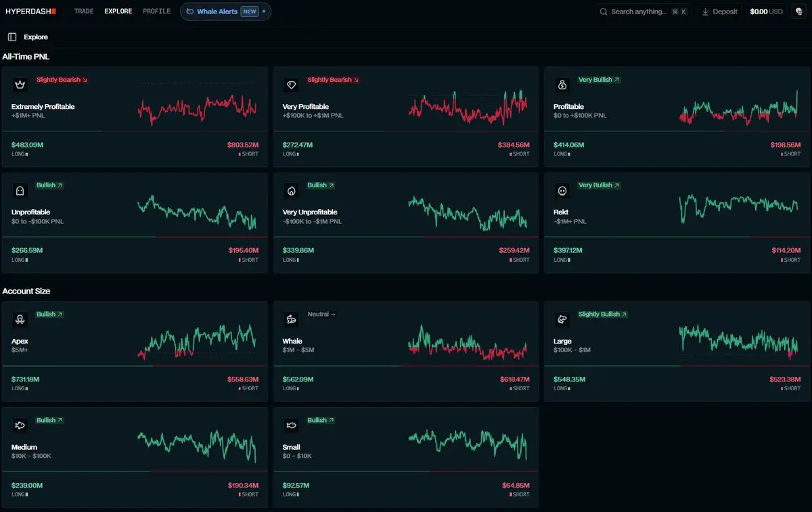
Task: Click the whale icon on the Whale card
Action: [x=291, y=320]
